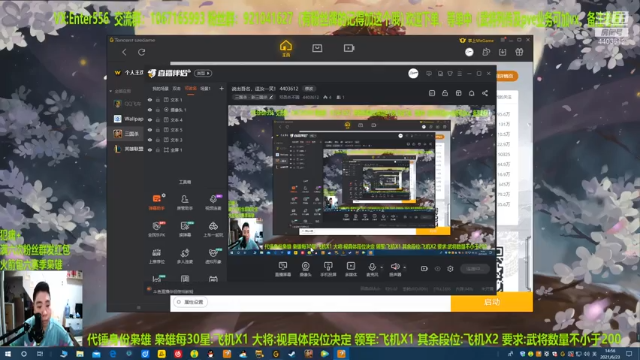
Task: Open the 全民PK tool icon
Action: coord(157,229)
